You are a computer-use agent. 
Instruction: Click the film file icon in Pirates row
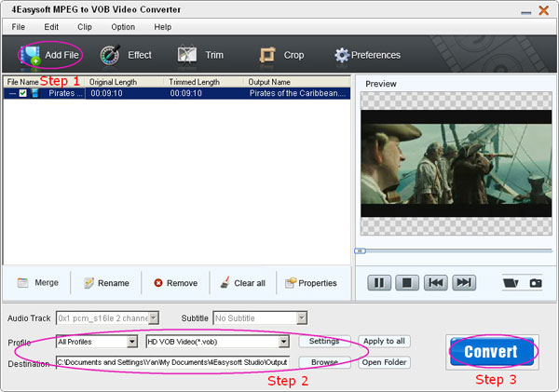click(x=34, y=93)
